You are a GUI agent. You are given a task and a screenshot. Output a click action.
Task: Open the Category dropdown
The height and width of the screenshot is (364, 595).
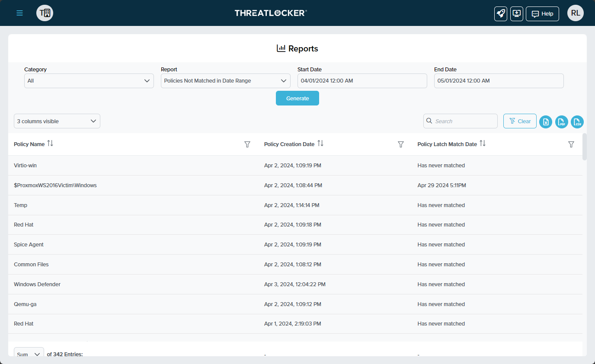coord(89,81)
